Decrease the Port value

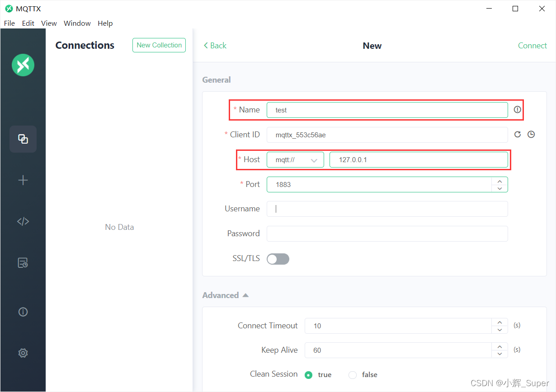click(499, 188)
